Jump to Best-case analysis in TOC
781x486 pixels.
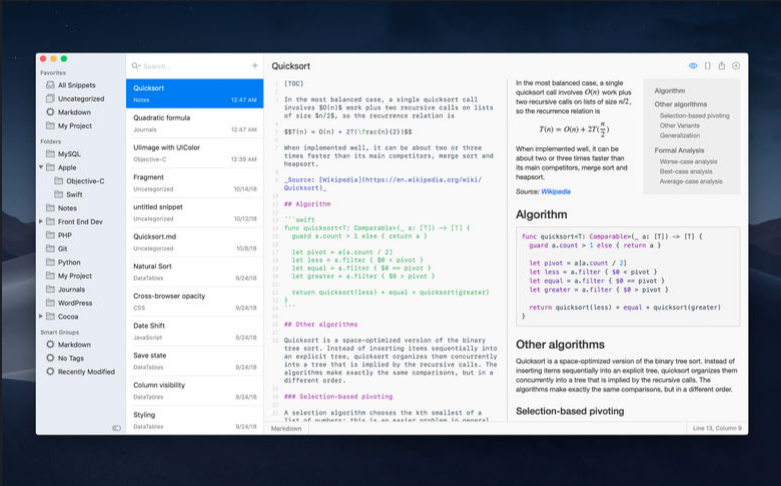[x=686, y=171]
